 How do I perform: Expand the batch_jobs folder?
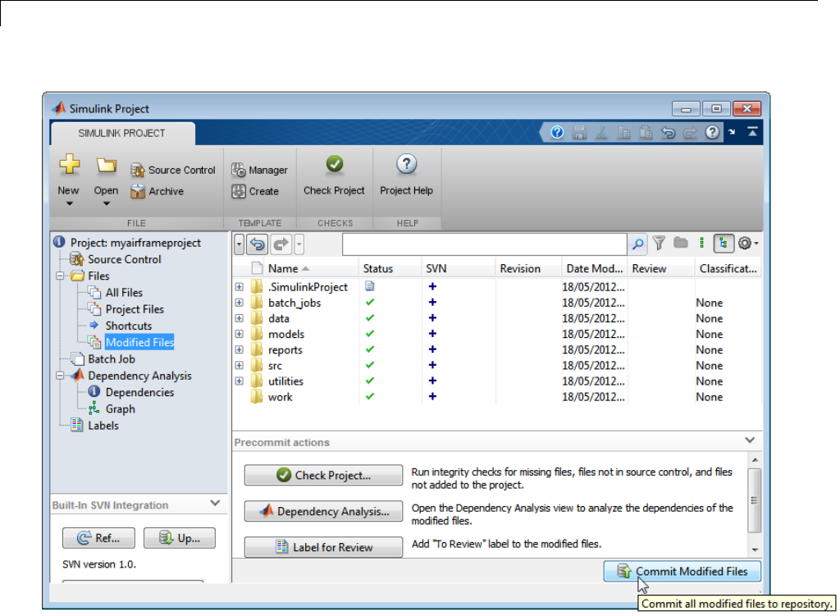tap(240, 303)
